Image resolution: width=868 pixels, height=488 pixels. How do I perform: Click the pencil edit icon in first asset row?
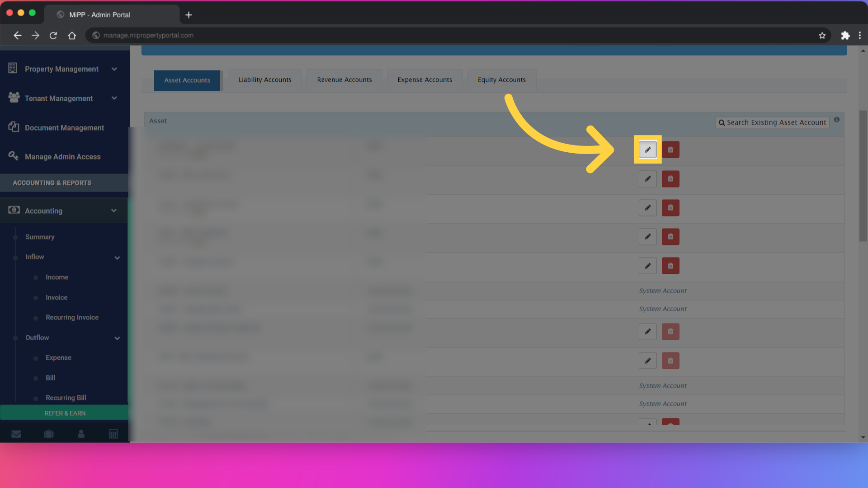647,150
